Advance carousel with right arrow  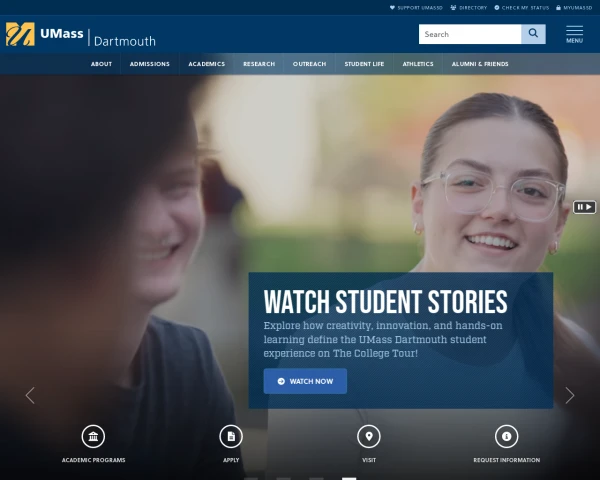click(x=570, y=395)
